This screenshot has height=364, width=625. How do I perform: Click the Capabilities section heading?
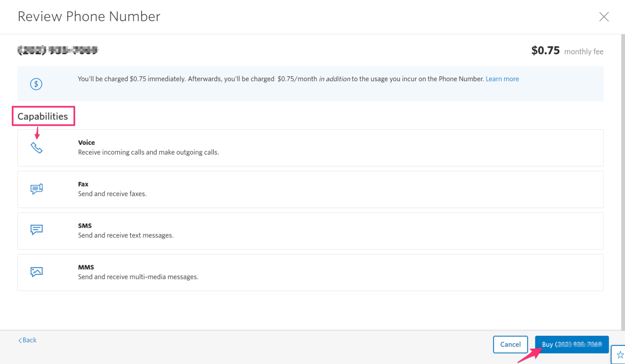(x=43, y=116)
